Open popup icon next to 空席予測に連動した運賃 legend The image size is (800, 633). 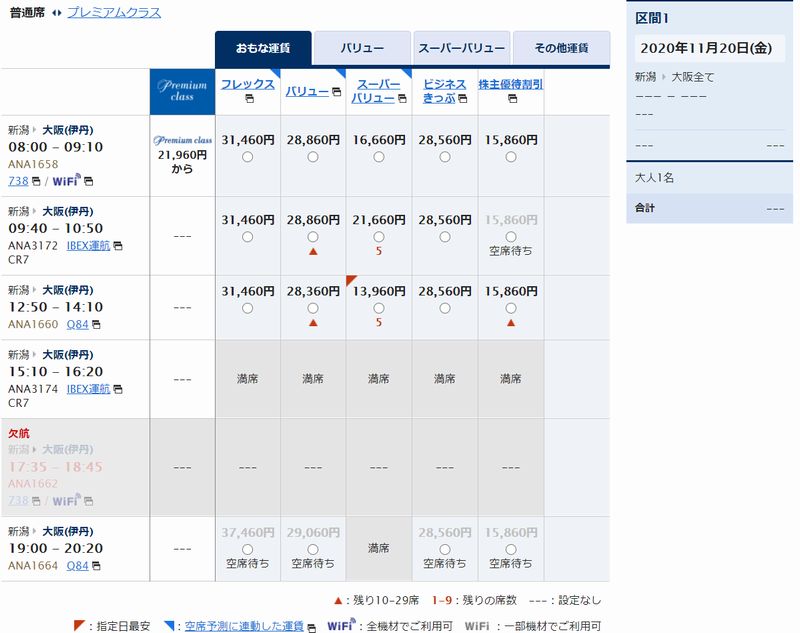coord(311,627)
